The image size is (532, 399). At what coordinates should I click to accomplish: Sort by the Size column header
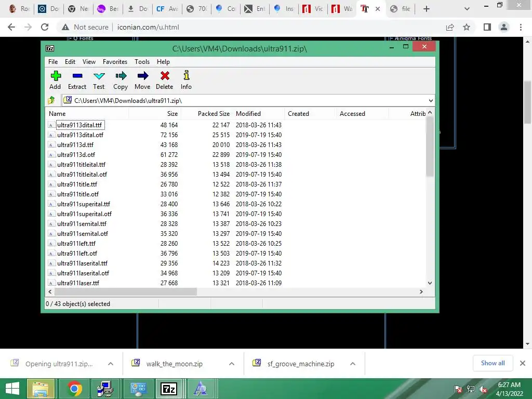154,114
